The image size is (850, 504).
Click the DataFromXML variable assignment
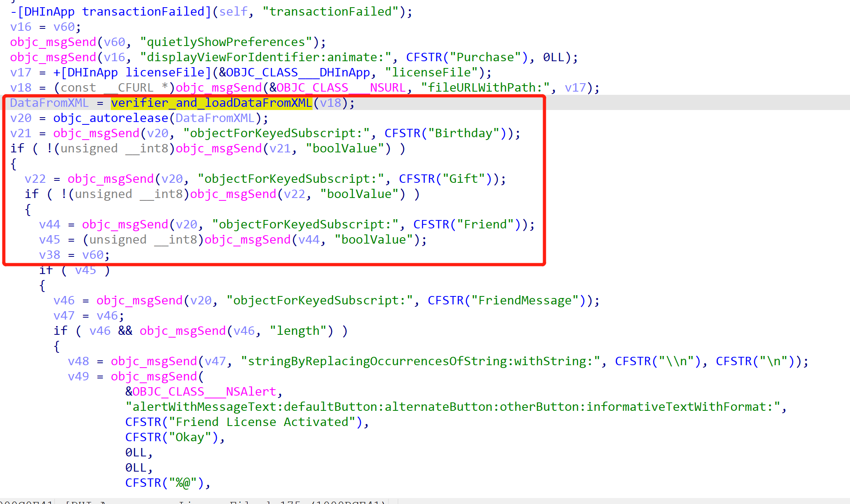(49, 103)
